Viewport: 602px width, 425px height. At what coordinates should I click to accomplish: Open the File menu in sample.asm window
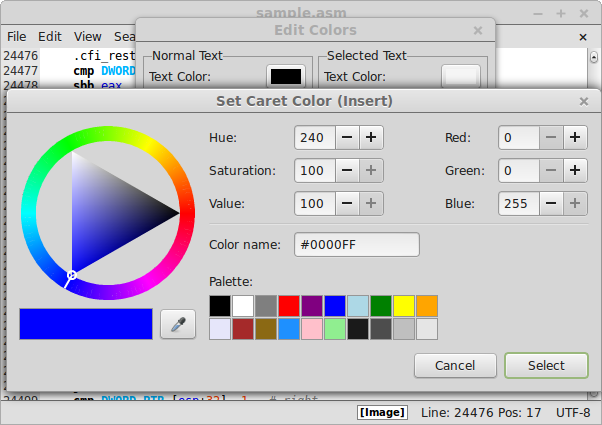point(17,36)
